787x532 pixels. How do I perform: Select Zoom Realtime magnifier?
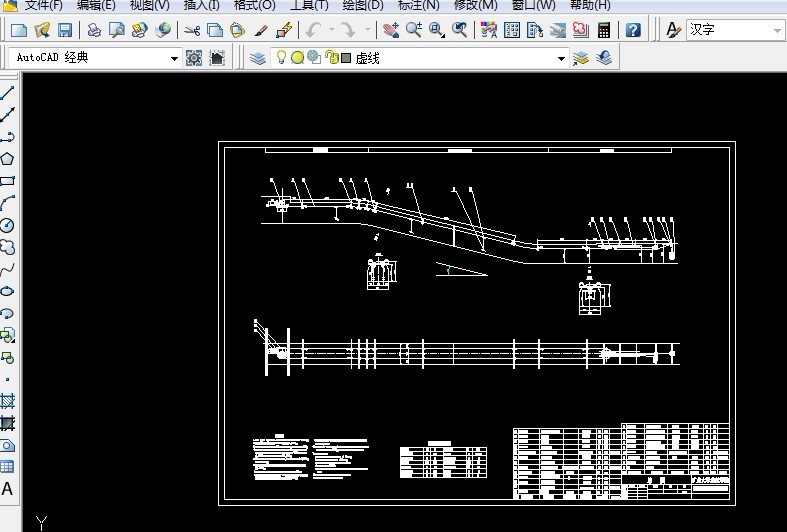(414, 30)
